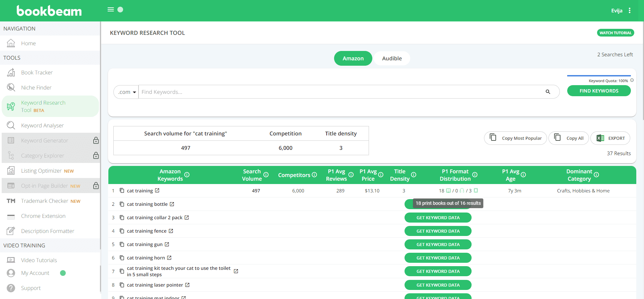The width and height of the screenshot is (644, 299).
Task: Switch to the Audible toggle option
Action: [392, 58]
